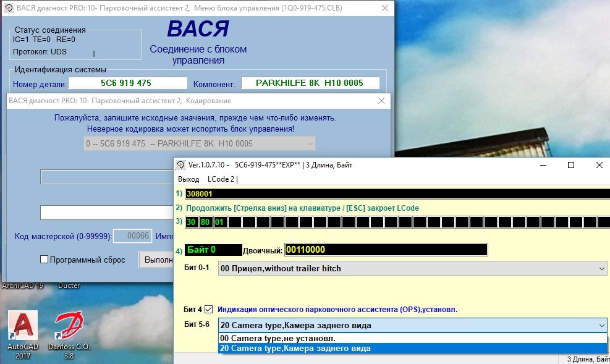This screenshot has height=364, width=610.
Task: Click the Протокол: UDS status text
Action: pos(40,52)
